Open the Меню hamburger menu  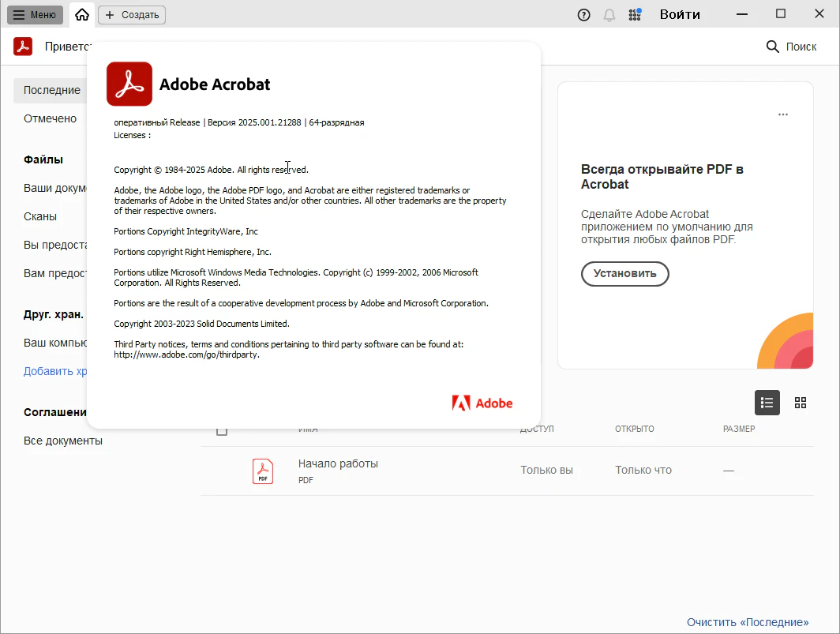click(36, 14)
